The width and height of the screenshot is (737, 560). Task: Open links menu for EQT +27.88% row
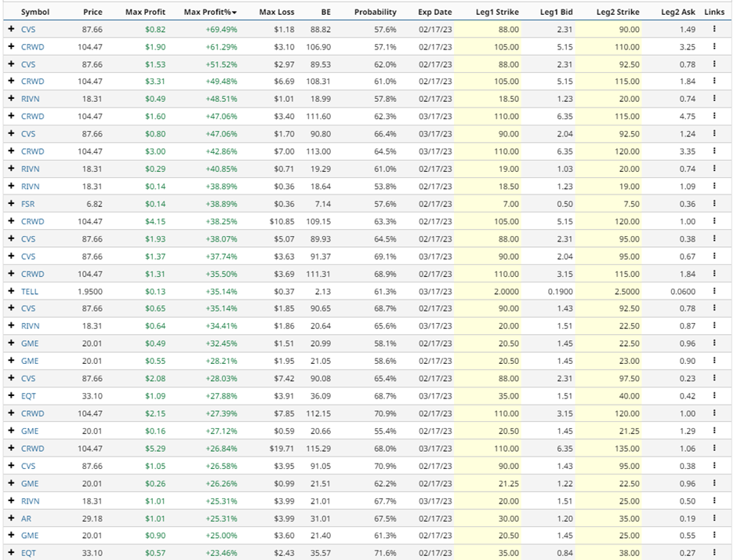714,396
